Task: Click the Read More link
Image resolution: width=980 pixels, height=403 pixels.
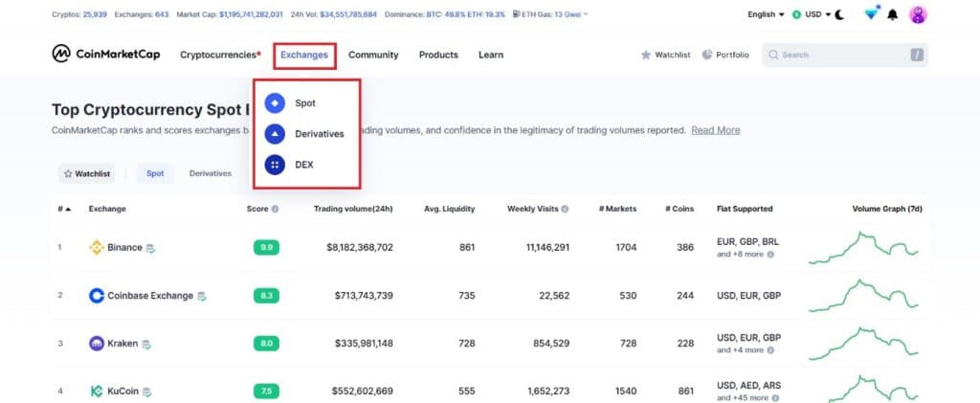Action: [716, 130]
